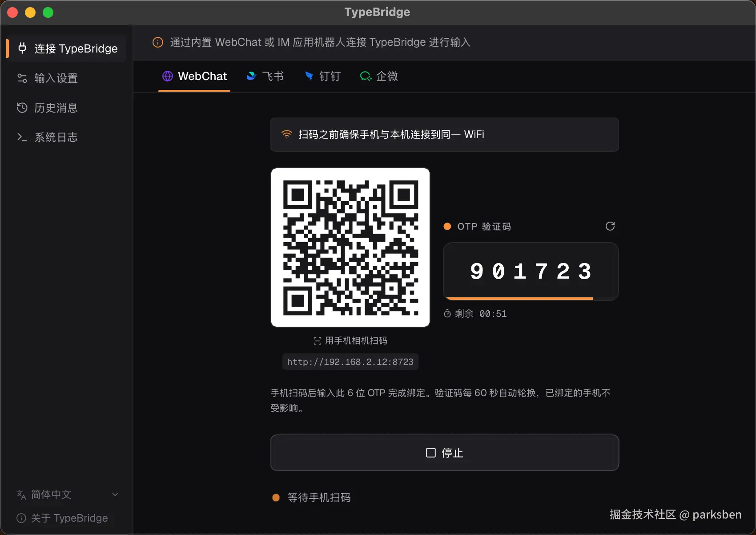Click the 等待手机扫码 status text

[319, 498]
